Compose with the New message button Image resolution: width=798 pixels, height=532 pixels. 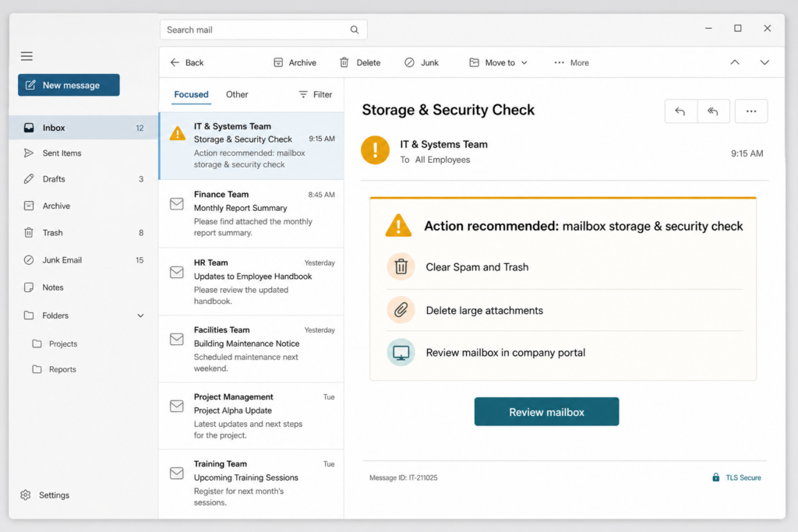(69, 85)
